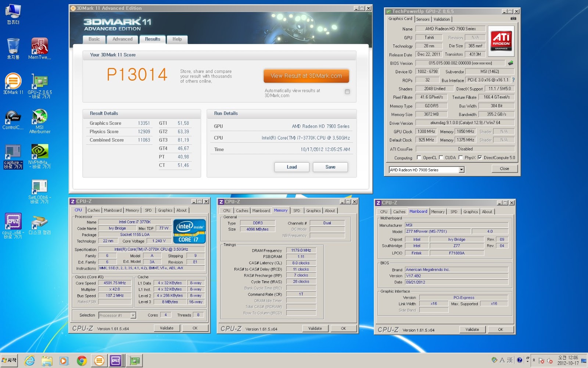Open the Processor #1 selection dropdown in CPU-Z

click(132, 315)
